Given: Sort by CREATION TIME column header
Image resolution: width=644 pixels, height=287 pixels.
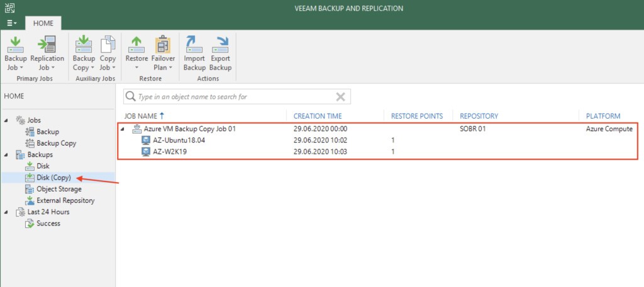Looking at the screenshot, I should click(x=318, y=116).
